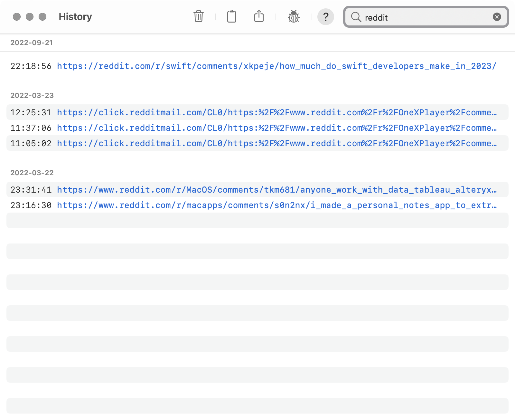Click the magnifying glass search icon
515x420 pixels.
tap(356, 17)
